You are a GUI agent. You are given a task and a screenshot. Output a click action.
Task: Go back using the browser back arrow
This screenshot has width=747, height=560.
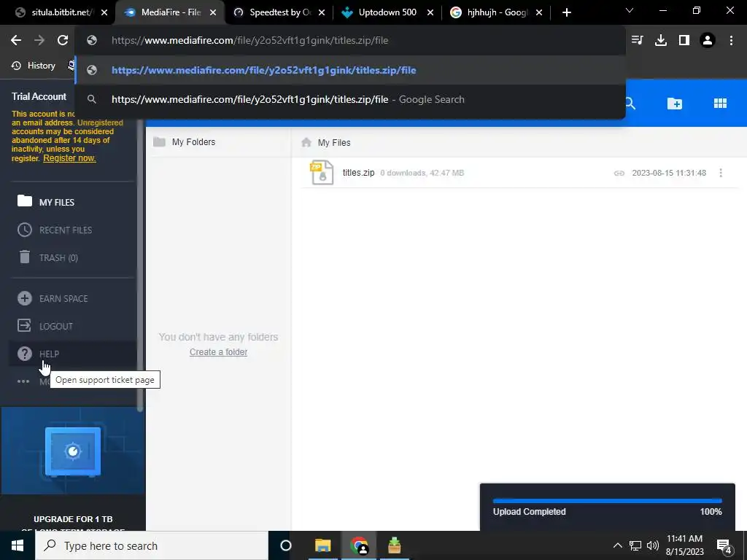click(16, 41)
